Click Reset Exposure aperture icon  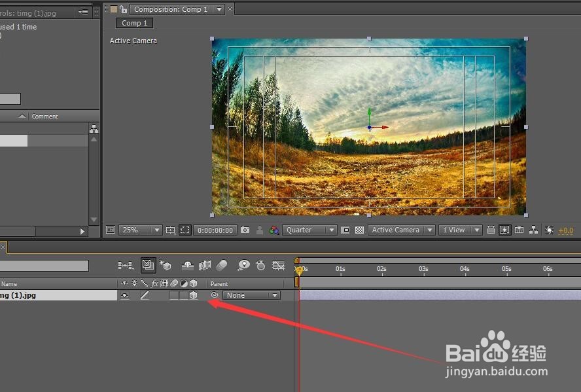point(549,230)
